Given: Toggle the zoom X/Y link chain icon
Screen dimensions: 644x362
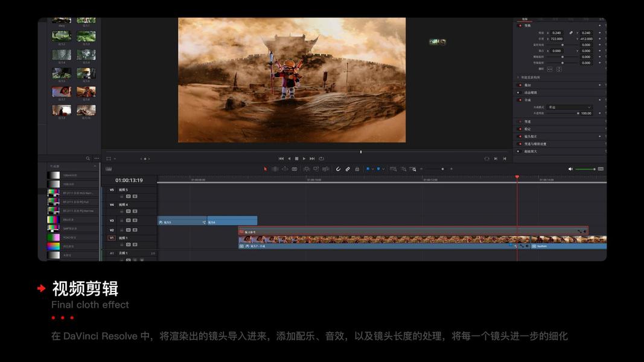Looking at the screenshot, I should [x=571, y=33].
